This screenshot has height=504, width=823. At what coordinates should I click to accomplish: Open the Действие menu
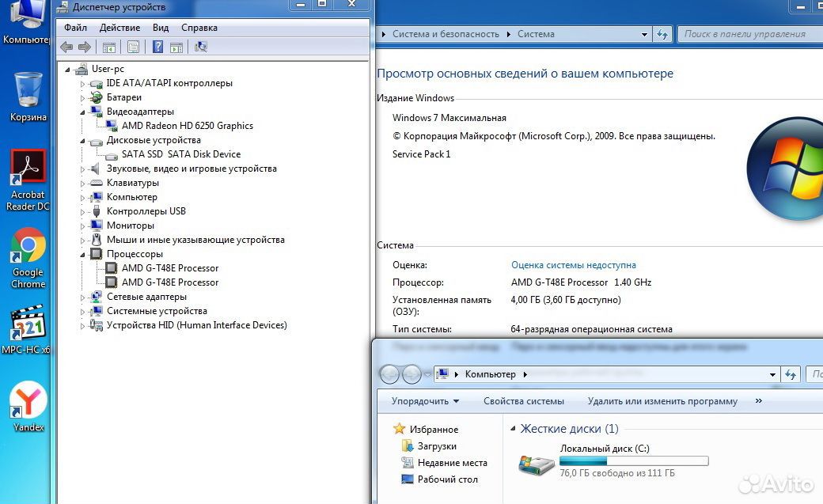tap(119, 28)
